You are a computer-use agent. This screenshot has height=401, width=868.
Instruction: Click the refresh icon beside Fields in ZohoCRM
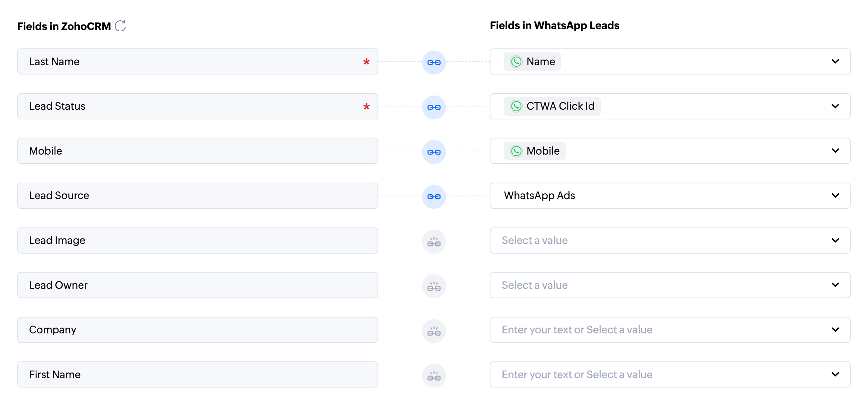pyautogui.click(x=120, y=26)
